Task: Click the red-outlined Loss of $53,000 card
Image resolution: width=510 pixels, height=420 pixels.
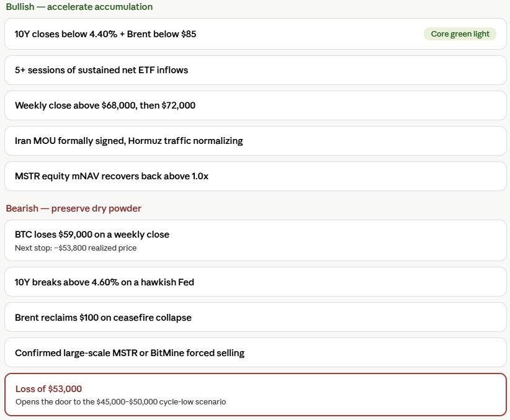Action: point(256,395)
